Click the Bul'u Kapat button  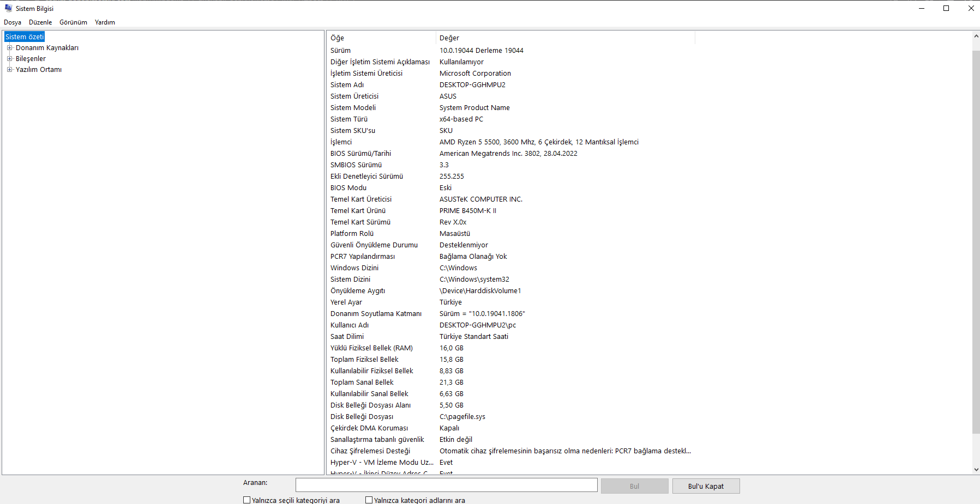tap(706, 486)
